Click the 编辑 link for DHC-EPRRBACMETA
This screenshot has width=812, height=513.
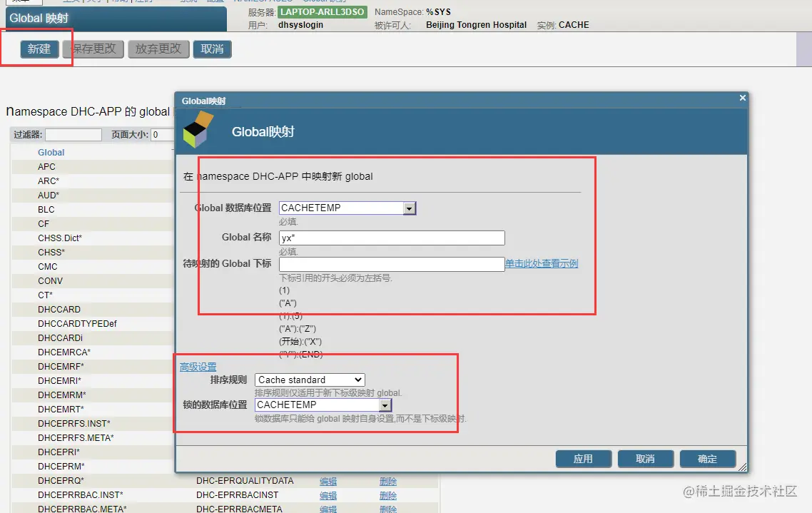click(328, 509)
